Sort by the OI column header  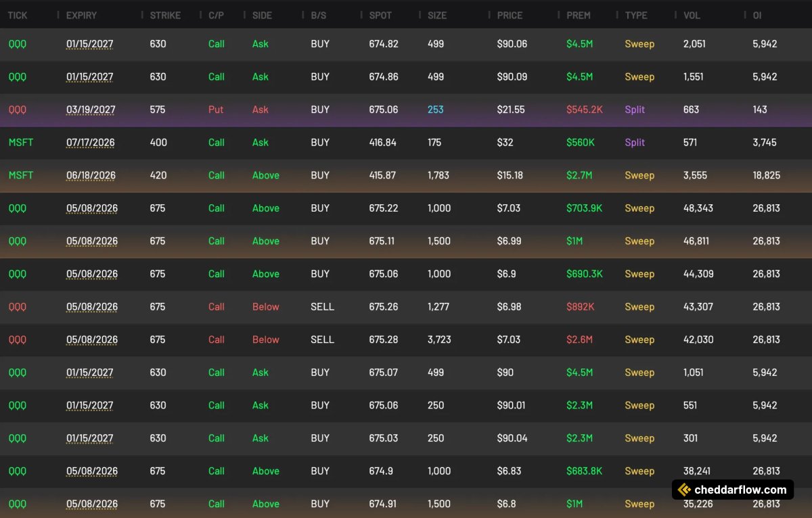[x=757, y=15]
